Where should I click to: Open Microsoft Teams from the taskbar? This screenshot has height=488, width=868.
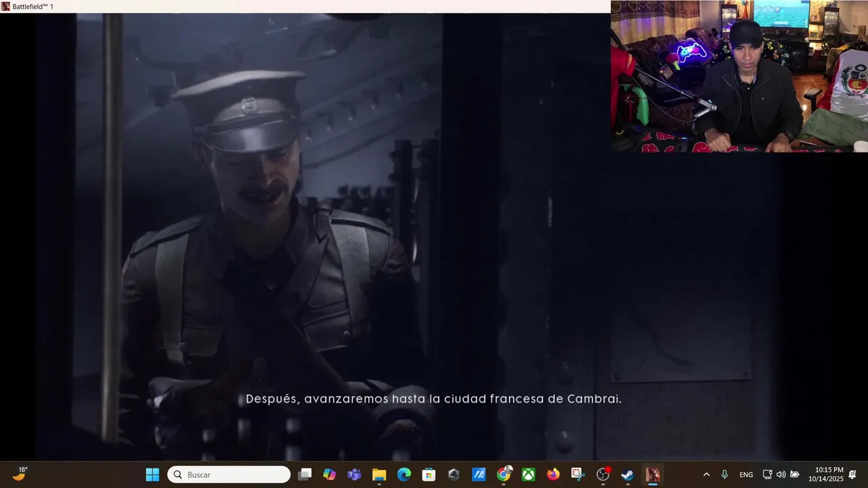(354, 474)
